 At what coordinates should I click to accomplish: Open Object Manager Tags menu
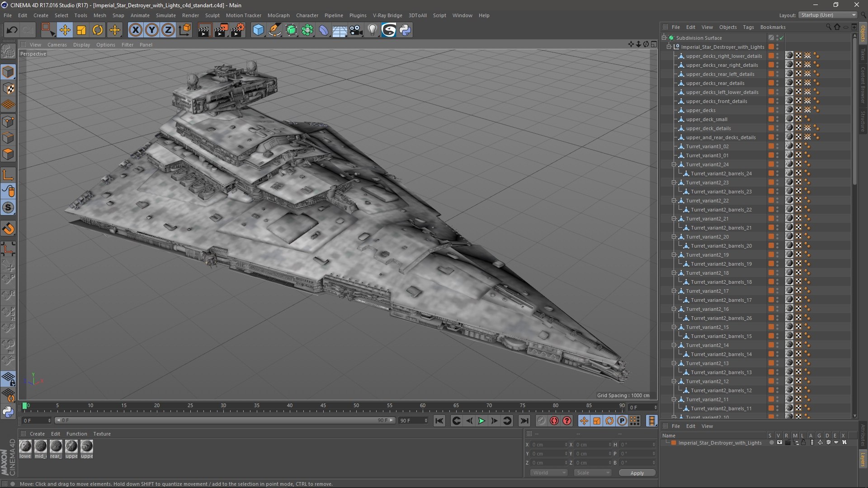pos(748,27)
